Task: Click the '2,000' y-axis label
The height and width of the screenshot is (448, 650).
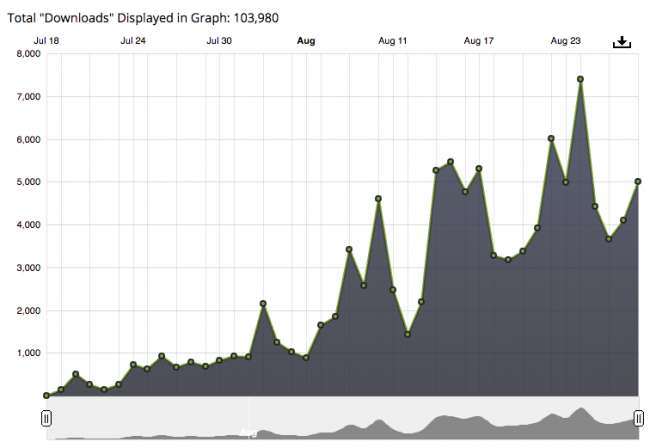Action: pos(29,310)
